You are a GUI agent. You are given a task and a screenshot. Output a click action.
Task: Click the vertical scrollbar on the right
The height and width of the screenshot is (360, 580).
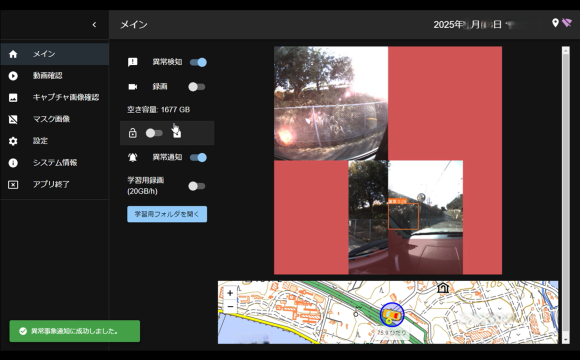tap(566, 195)
